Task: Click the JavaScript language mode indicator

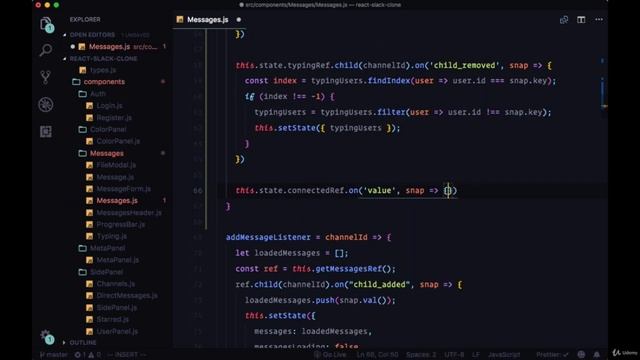Action: pos(504,355)
